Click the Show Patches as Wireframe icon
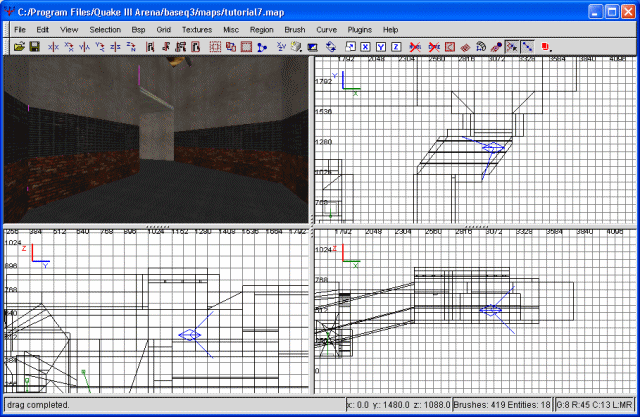 [465, 47]
